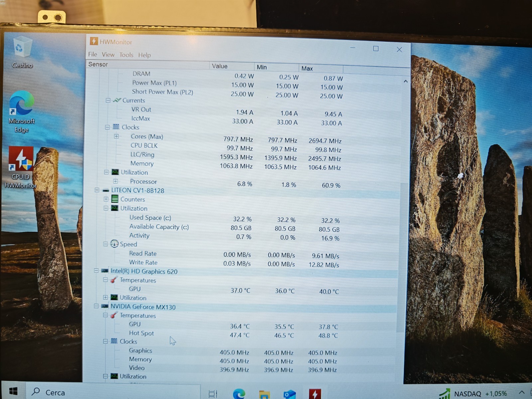This screenshot has height=399, width=532.
Task: Click the Intel HD Graphics 620 card icon
Action: pyautogui.click(x=105, y=271)
